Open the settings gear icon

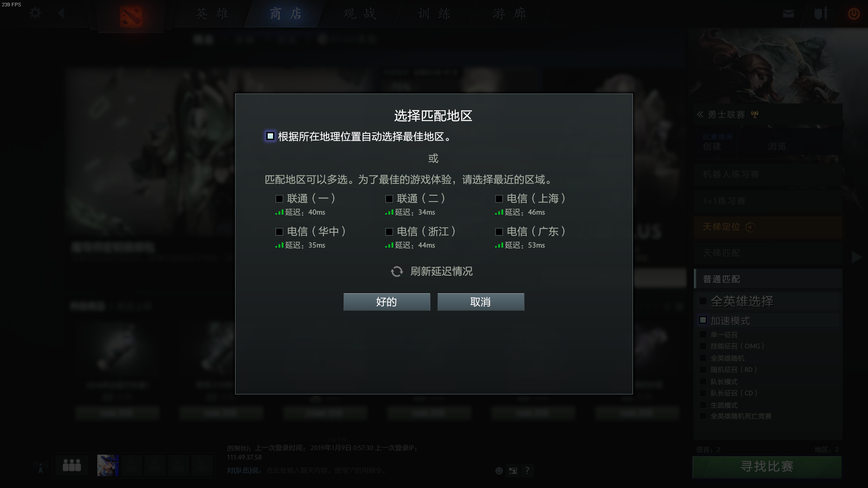(x=35, y=13)
